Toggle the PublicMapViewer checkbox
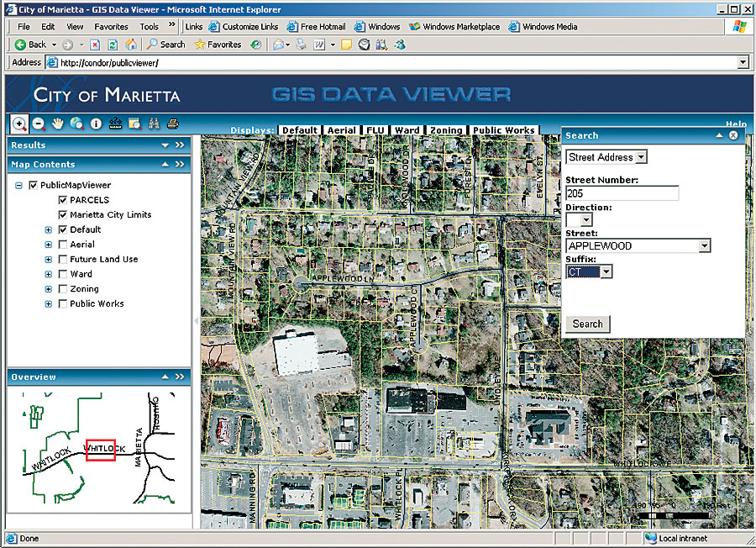Viewport: 756px width, 548px height. (34, 185)
